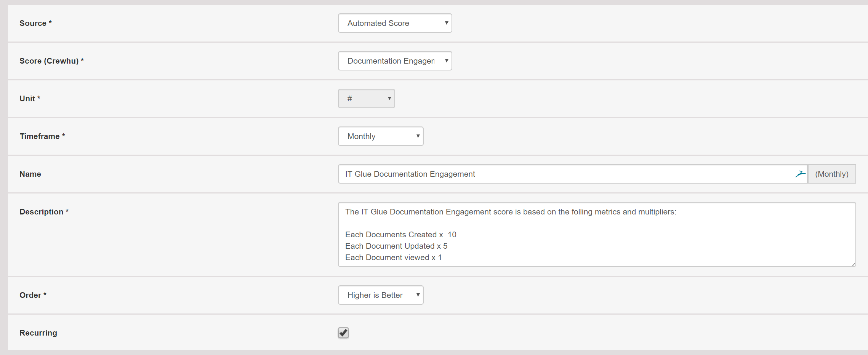Click the Description * label
Viewport: 868px width, 355px height.
click(44, 212)
